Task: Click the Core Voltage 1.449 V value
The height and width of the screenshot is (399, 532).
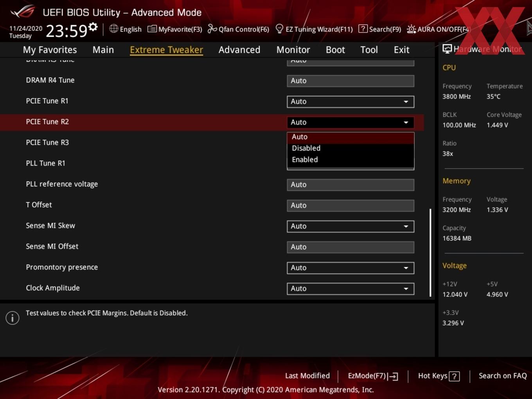Action: tap(497, 125)
